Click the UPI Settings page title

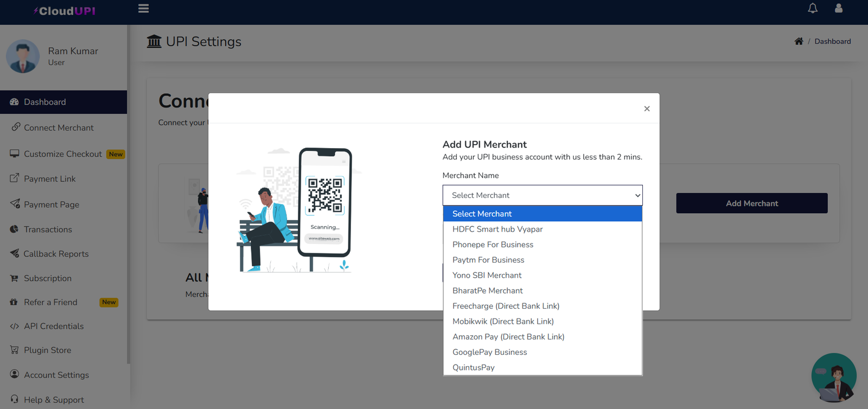tap(203, 42)
